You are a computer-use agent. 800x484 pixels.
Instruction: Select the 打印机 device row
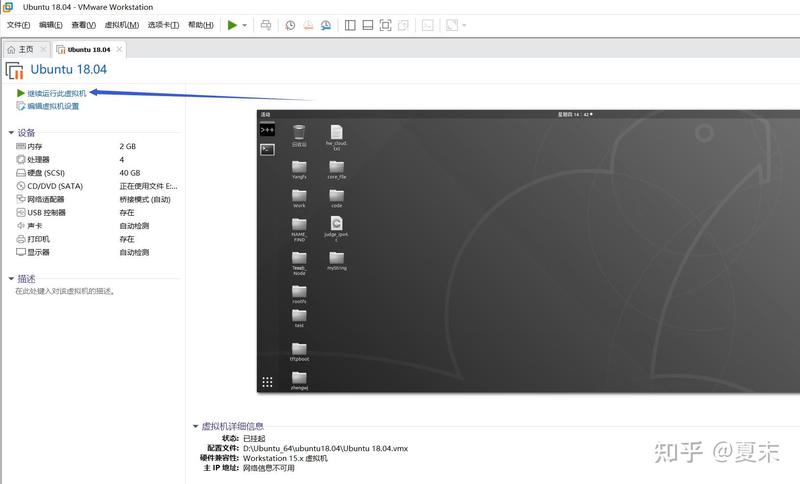(97, 239)
